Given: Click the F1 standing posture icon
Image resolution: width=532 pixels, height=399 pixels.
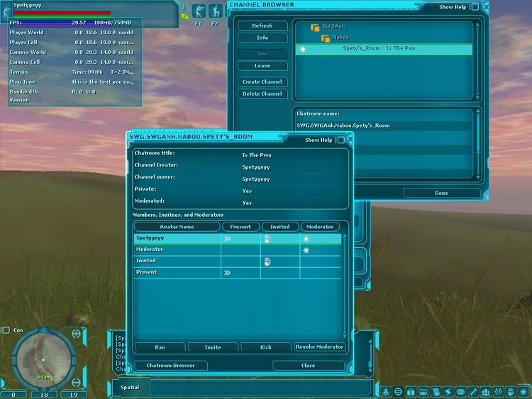Looking at the screenshot, I should tap(198, 11).
